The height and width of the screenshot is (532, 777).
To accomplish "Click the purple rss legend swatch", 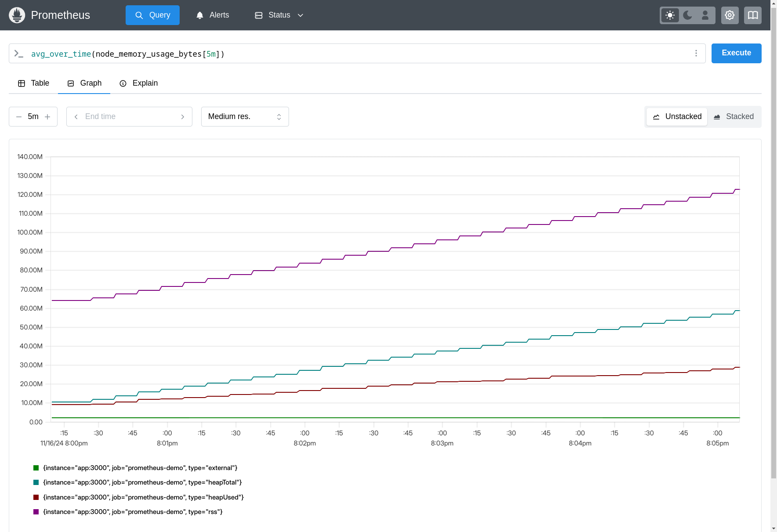I will pyautogui.click(x=36, y=512).
